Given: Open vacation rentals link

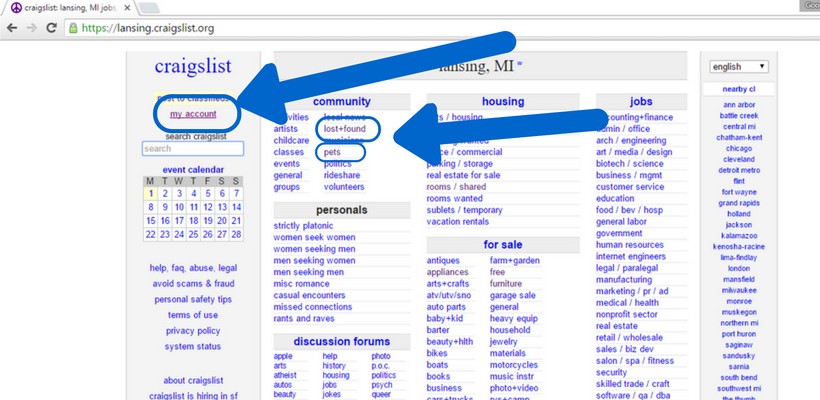Looking at the screenshot, I should coord(458,221).
